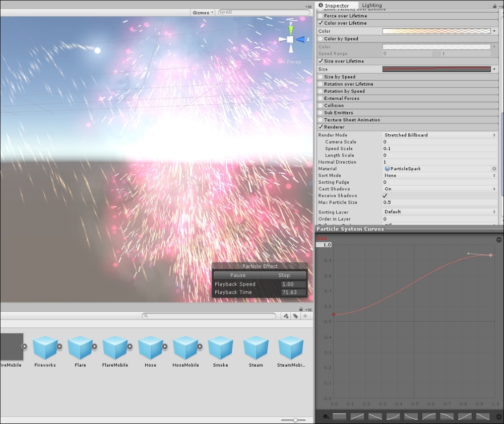The image size is (504, 424).
Task: Open the ParticleSpark material object picker
Action: [494, 168]
